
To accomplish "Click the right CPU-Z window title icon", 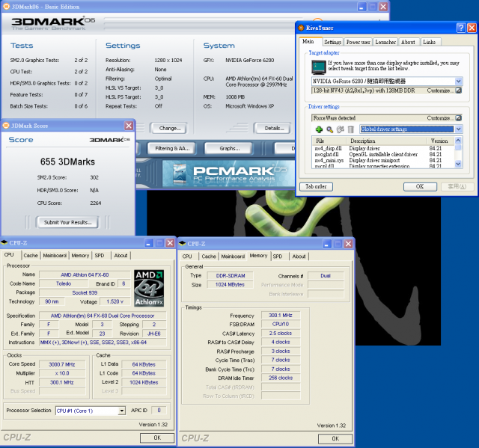I will 183,244.
